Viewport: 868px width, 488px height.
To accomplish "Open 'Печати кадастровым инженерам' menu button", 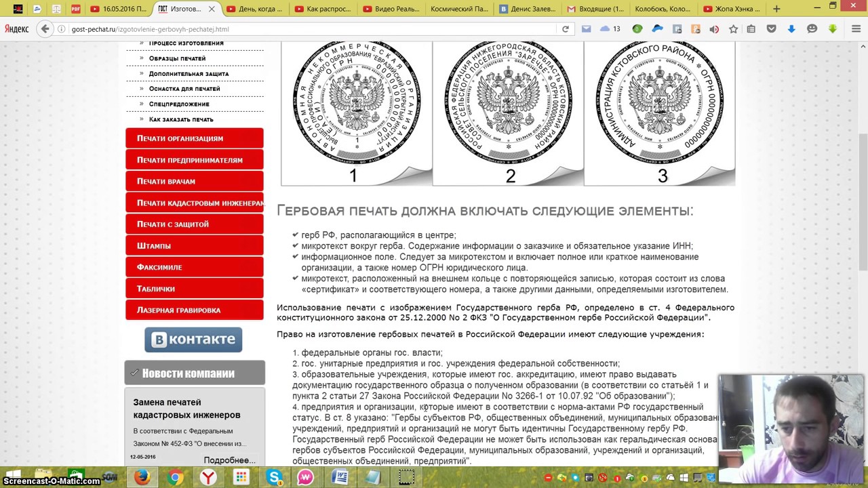I will [x=195, y=203].
